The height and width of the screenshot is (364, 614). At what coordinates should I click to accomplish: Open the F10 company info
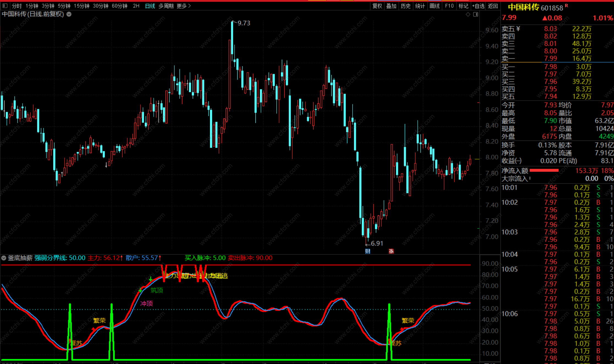click(449, 6)
